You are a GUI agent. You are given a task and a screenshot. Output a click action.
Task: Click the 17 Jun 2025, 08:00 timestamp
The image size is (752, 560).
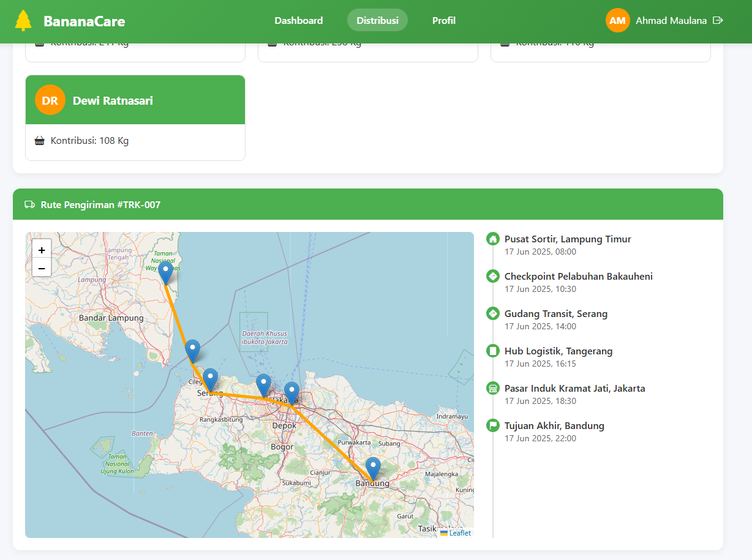pyautogui.click(x=540, y=252)
